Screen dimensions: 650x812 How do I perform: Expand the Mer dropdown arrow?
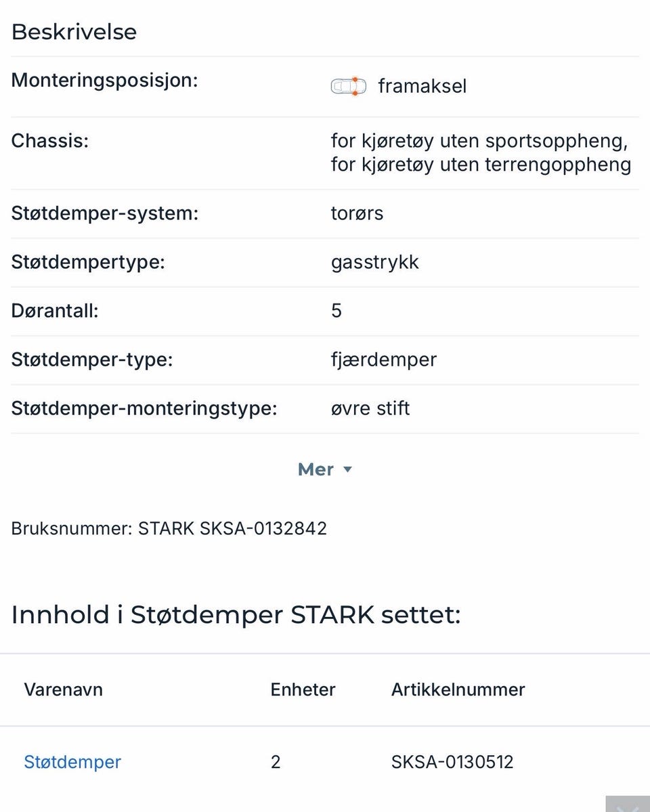[348, 469]
